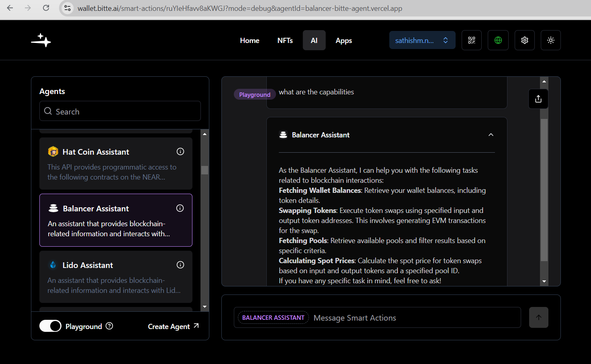Click the green globe network icon

tap(498, 40)
